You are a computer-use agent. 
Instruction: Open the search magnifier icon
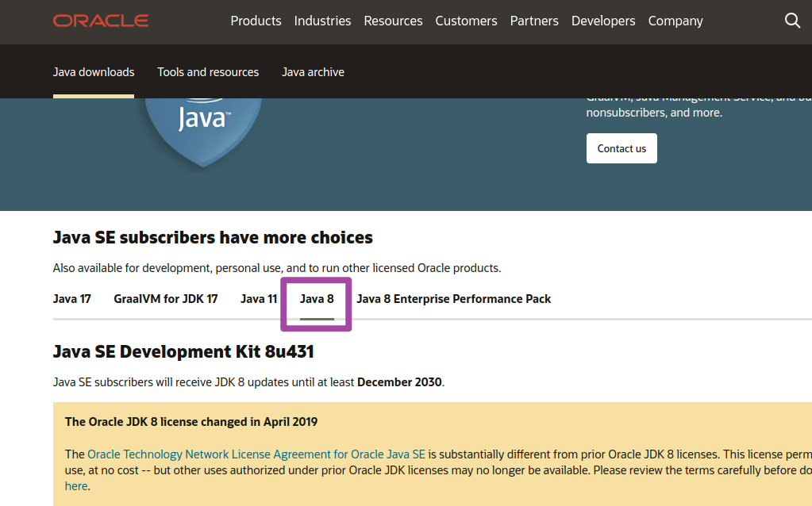point(792,21)
